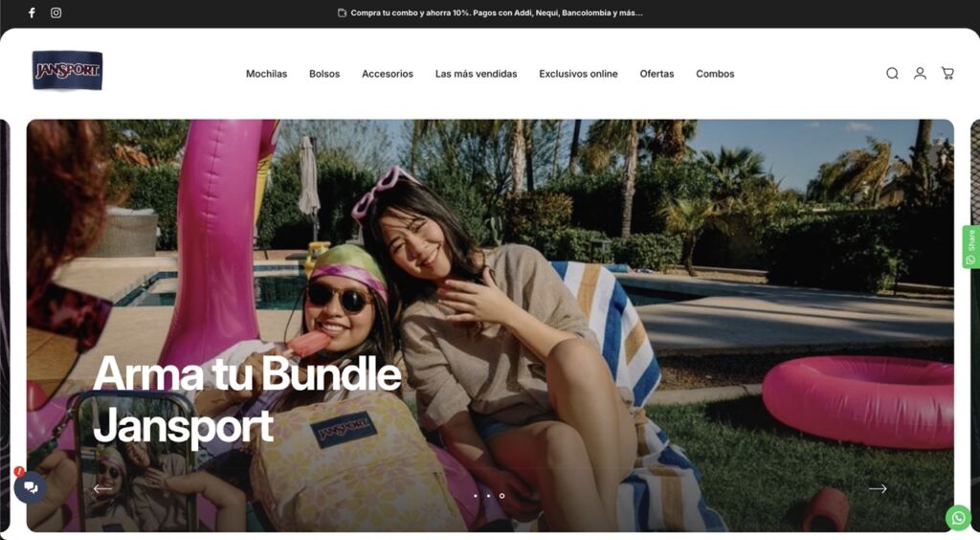980x540 pixels.
Task: Open the shopping cart icon
Action: tap(947, 73)
